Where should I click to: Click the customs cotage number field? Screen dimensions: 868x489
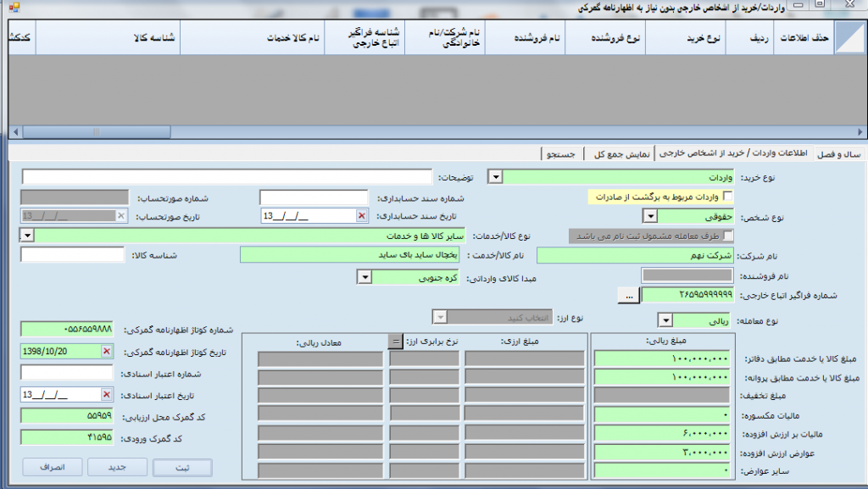(x=66, y=329)
